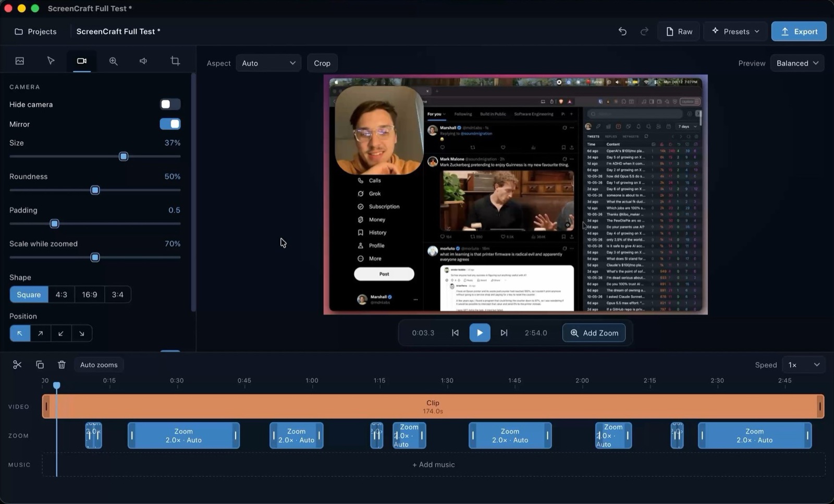Click the Padding slider handle

(x=54, y=224)
